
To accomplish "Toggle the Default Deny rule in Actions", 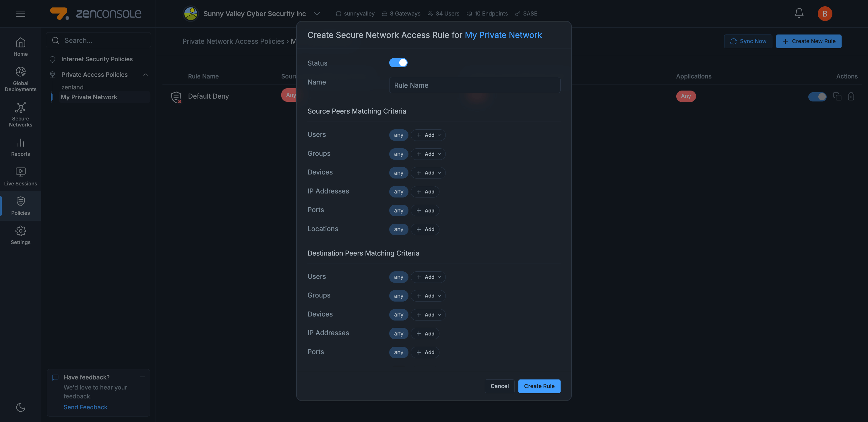I will pos(817,97).
